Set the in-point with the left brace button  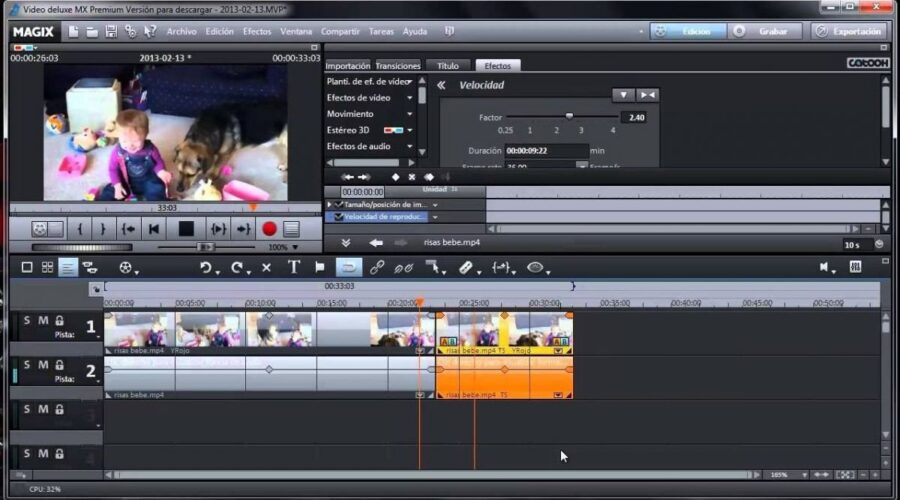tap(80, 229)
